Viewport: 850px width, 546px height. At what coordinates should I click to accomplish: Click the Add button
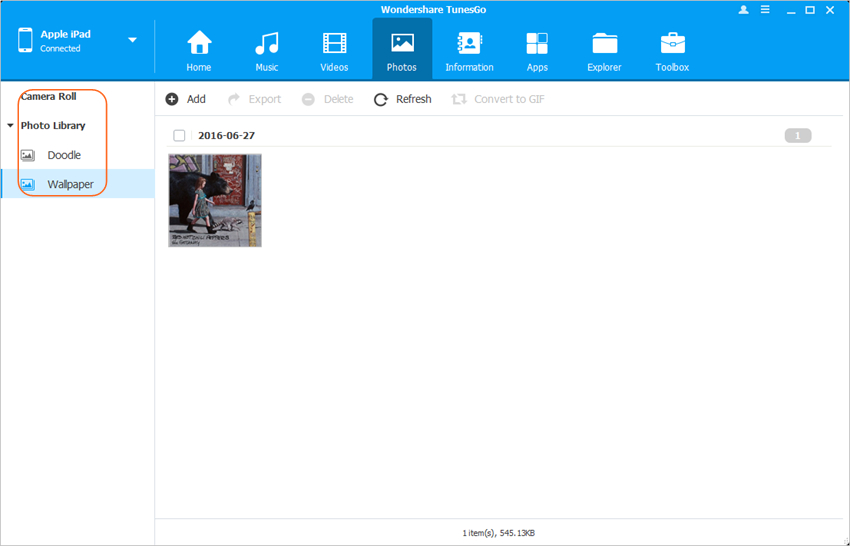click(186, 99)
